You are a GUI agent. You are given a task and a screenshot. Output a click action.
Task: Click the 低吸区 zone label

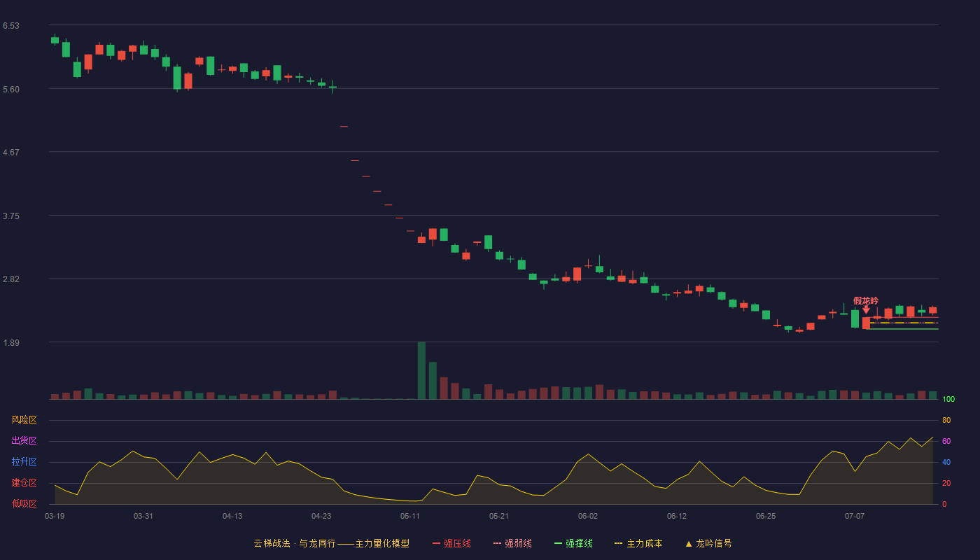tap(24, 503)
